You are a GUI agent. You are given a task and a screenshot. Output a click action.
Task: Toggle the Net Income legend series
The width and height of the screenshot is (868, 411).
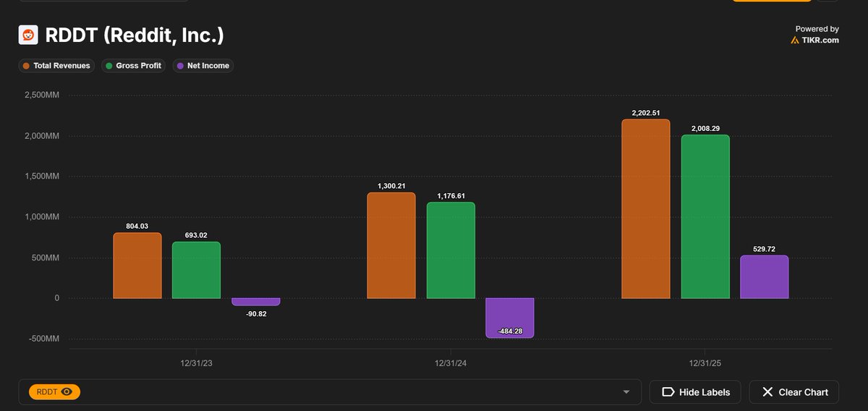coord(203,66)
